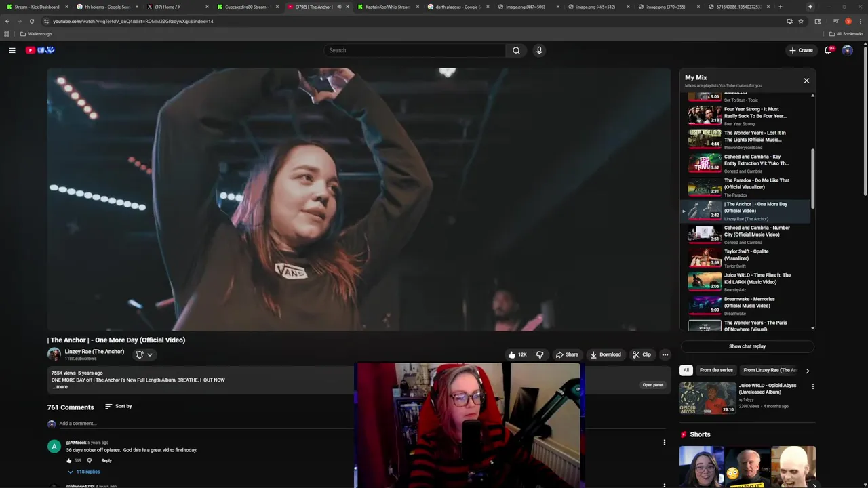
Task: Open the Chrome three-dot menu
Action: (x=860, y=21)
